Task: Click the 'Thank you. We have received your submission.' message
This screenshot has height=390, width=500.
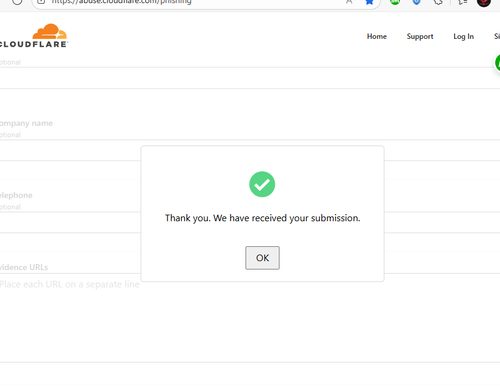Action: pos(263,218)
